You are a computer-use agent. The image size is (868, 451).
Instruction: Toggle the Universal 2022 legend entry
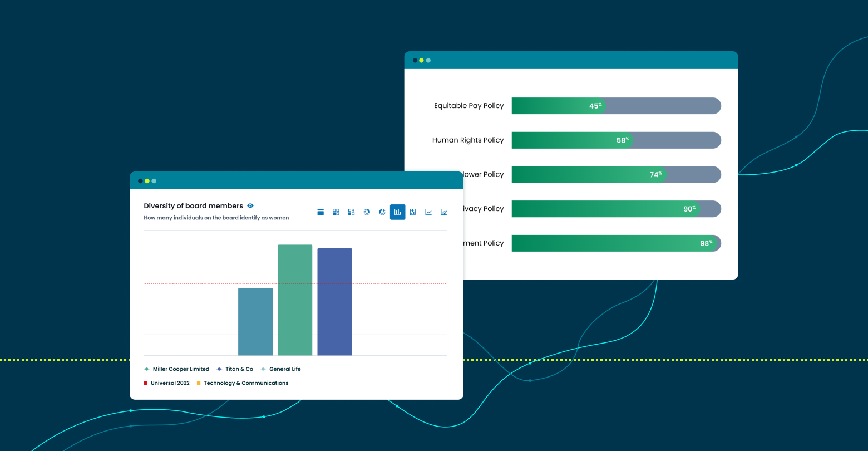[x=167, y=383]
